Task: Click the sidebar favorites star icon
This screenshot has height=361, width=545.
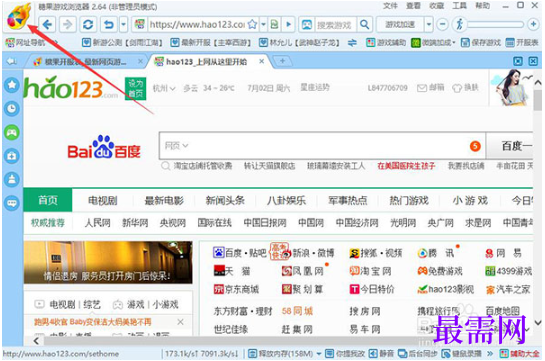Action: pyautogui.click(x=12, y=84)
